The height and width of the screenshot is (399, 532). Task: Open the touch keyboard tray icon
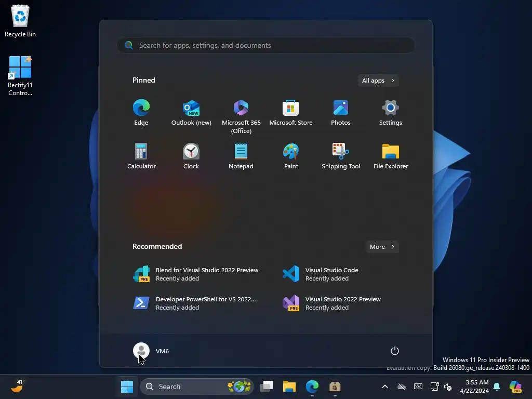(418, 387)
